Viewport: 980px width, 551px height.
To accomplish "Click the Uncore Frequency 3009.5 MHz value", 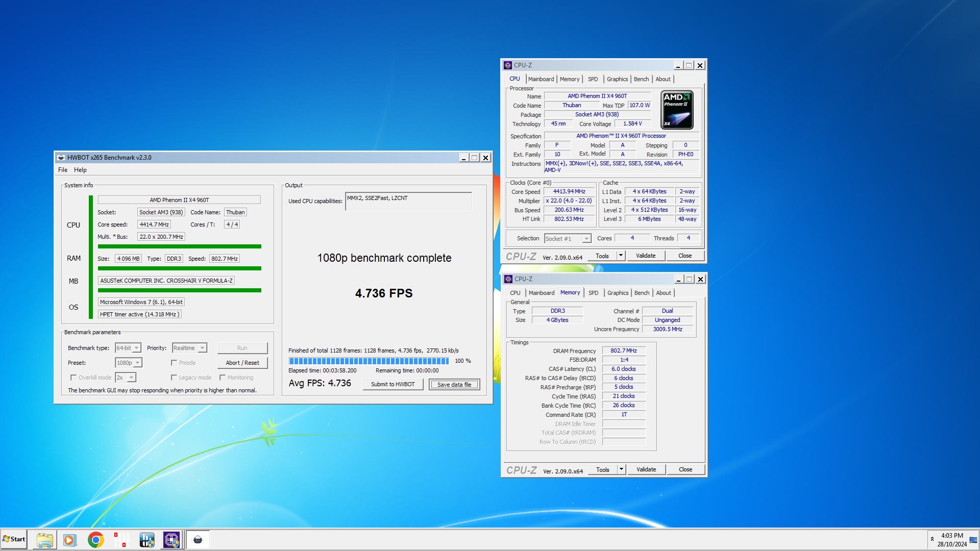I will pyautogui.click(x=668, y=329).
